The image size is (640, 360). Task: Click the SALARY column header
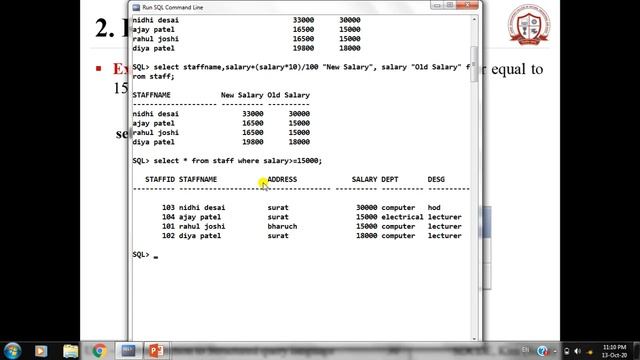(364, 180)
